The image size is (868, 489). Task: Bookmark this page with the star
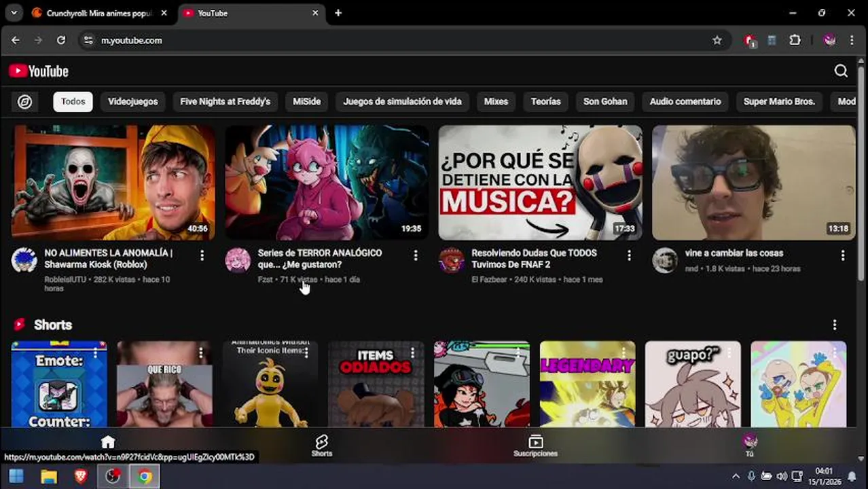coord(717,40)
